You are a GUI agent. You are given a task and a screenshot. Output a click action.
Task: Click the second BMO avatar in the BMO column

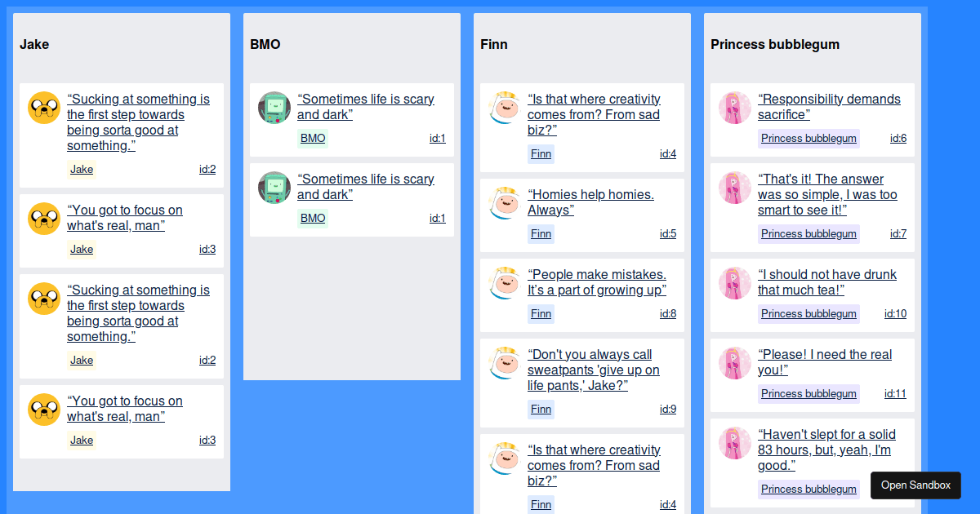click(x=274, y=187)
